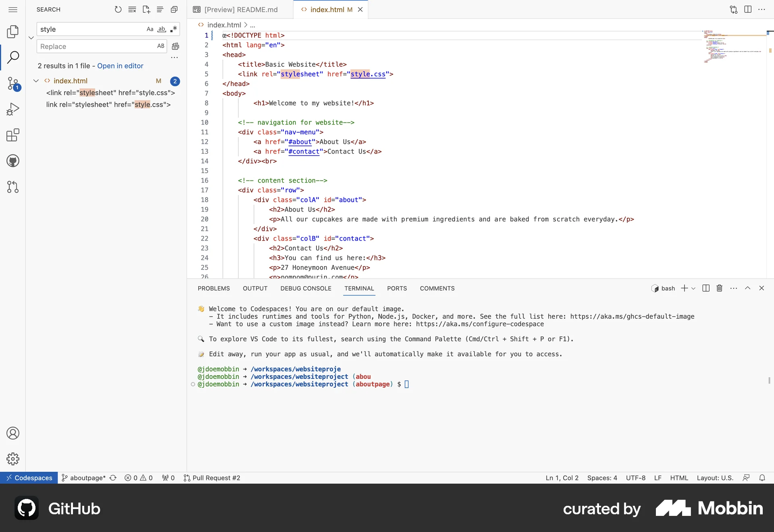
Task: Open the terminal profile dropdown
Action: [693, 288]
